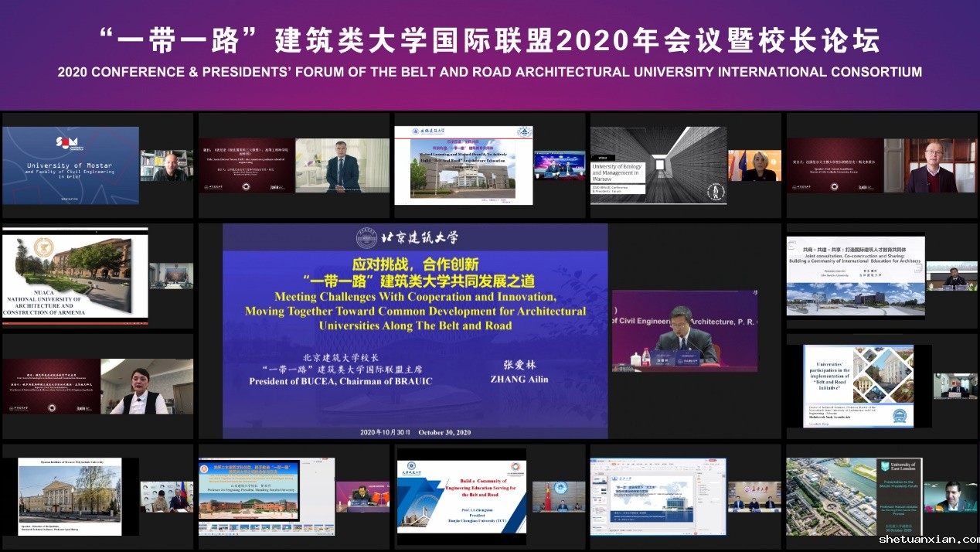Select the Ryazan Institute building slide
The image size is (980, 552).
[70, 496]
